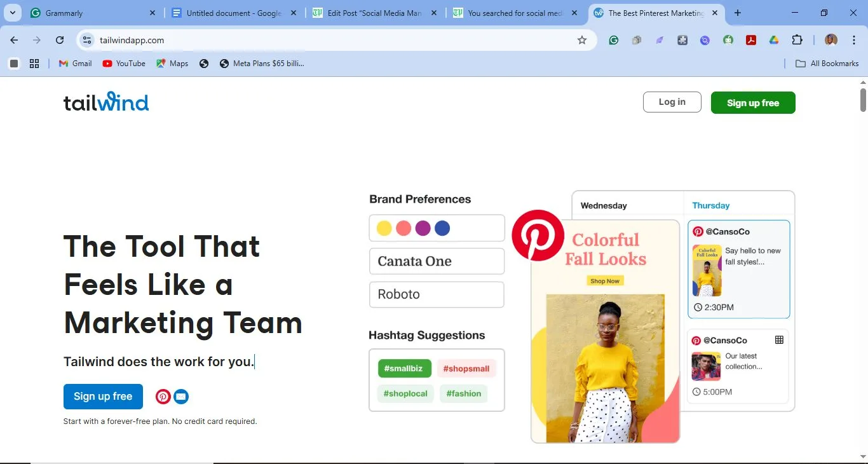The height and width of the screenshot is (464, 868).
Task: Open the Extensions puzzle-piece menu
Action: pyautogui.click(x=797, y=40)
